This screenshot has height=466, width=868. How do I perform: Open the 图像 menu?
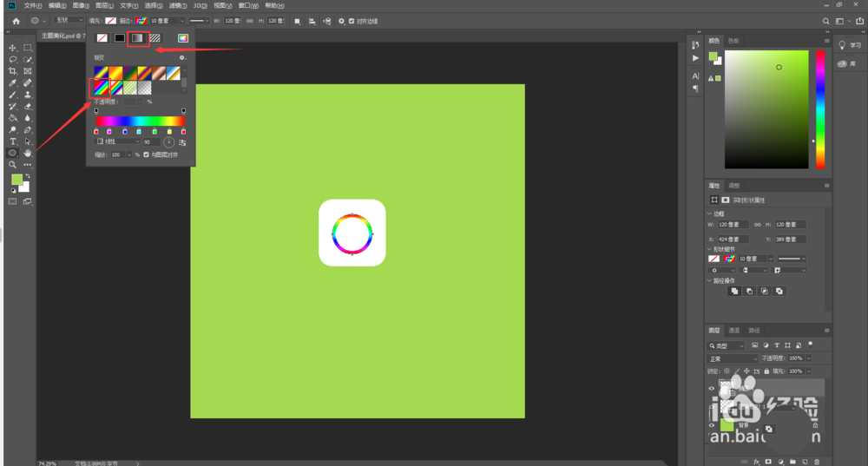(x=78, y=5)
